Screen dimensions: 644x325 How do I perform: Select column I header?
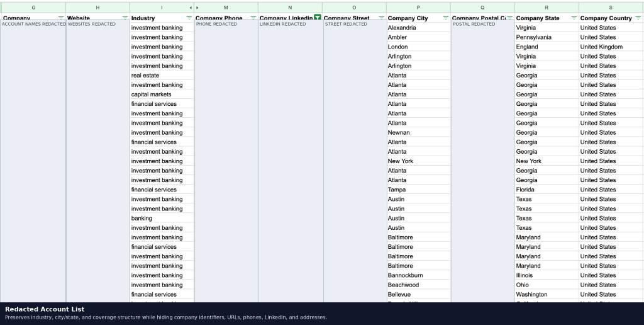[x=162, y=8]
